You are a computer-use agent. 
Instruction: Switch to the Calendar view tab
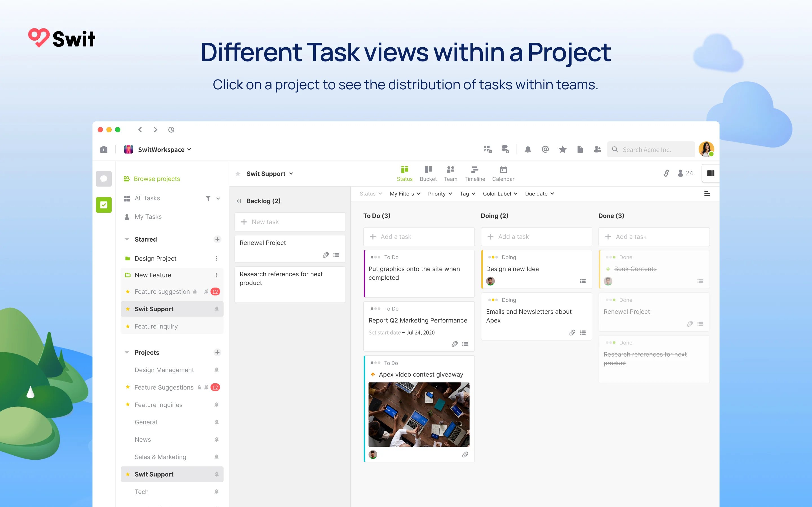[503, 173]
